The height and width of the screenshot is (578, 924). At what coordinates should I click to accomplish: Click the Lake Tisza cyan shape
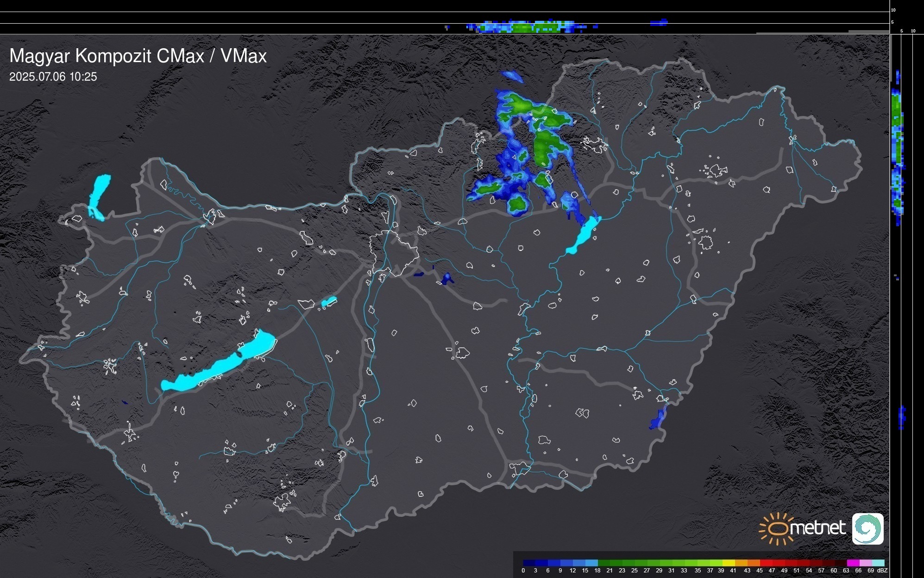584,235
